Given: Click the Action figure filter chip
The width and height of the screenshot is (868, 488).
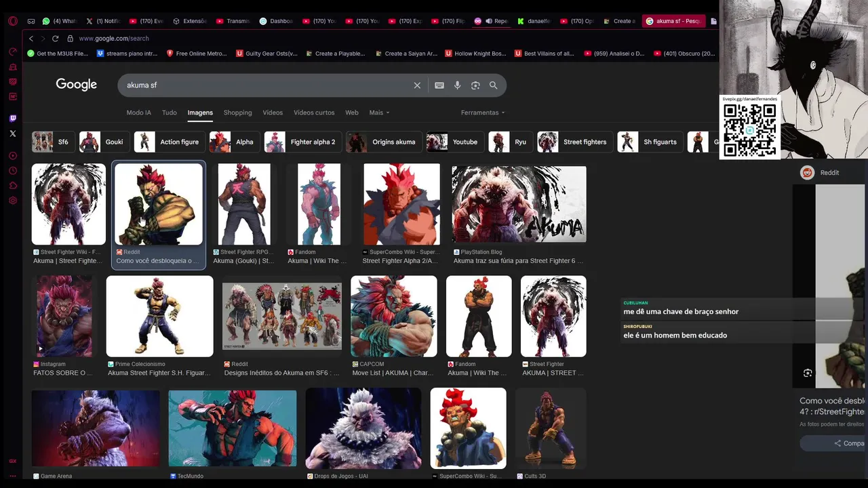Looking at the screenshot, I should coord(169,142).
